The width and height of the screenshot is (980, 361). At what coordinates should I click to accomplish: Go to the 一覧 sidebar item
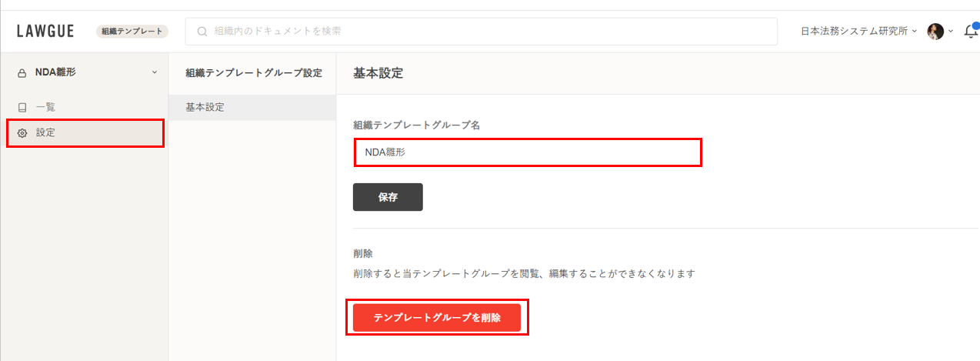click(x=45, y=107)
